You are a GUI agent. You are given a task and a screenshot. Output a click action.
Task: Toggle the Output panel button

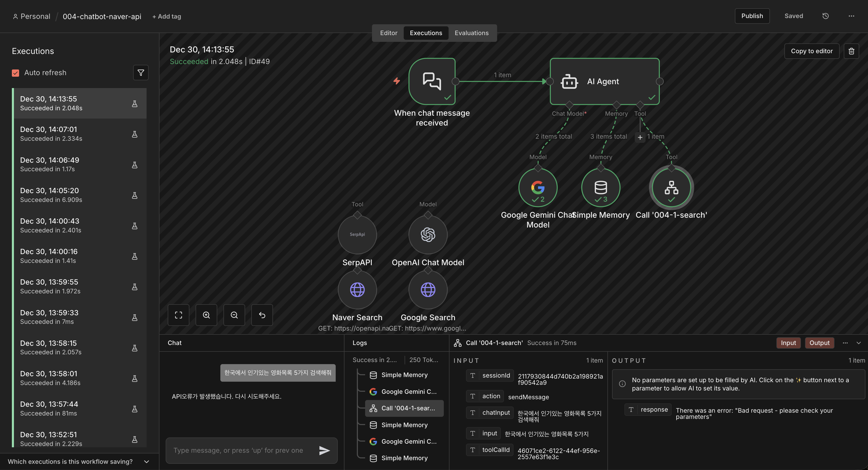click(x=819, y=342)
